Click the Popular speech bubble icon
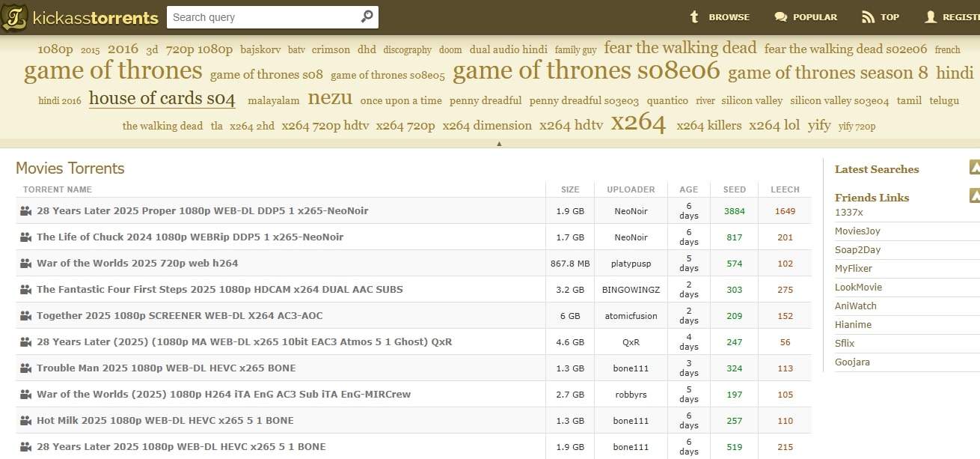 [781, 16]
